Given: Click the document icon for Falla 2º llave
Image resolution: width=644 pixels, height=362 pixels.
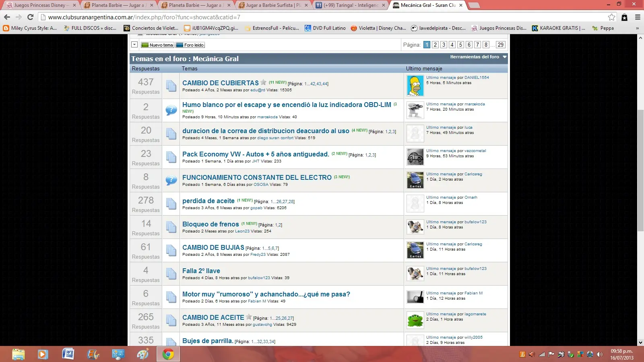Looking at the screenshot, I should (171, 274).
